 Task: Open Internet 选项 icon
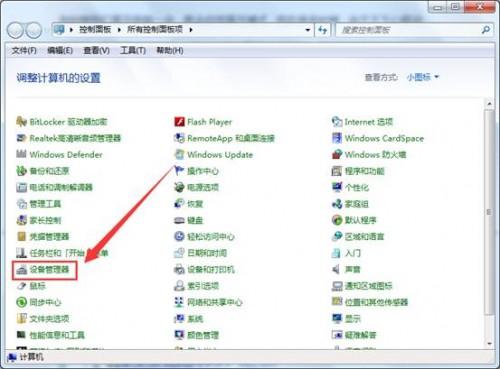[337, 122]
